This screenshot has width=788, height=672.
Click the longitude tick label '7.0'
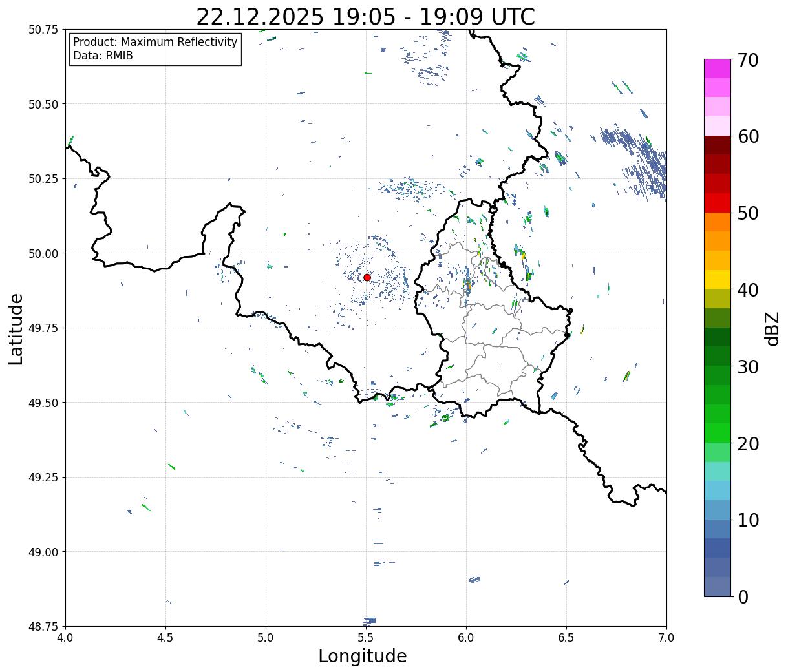pos(666,637)
